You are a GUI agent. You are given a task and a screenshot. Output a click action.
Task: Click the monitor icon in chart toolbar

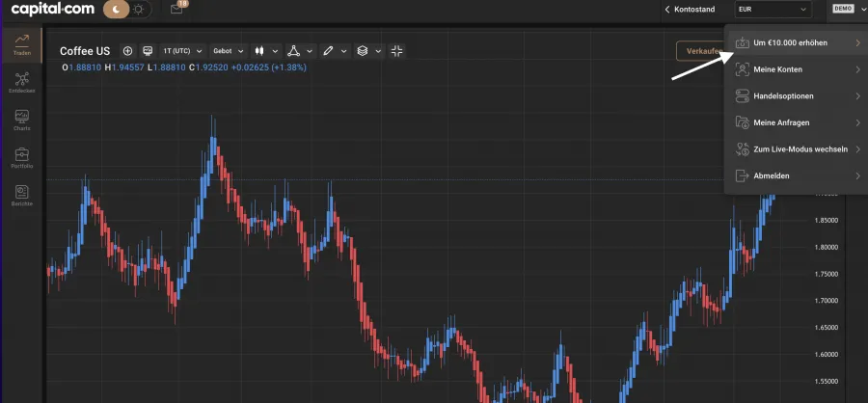[148, 50]
